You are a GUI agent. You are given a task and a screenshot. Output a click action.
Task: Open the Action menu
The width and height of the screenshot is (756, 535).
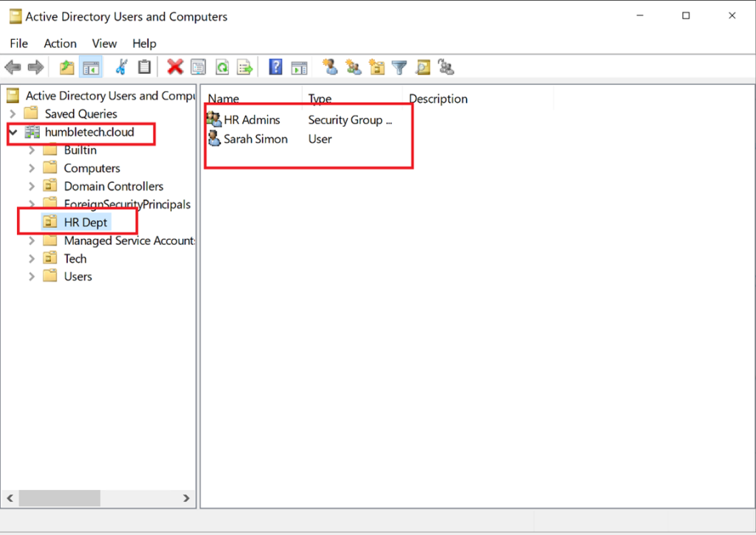60,44
